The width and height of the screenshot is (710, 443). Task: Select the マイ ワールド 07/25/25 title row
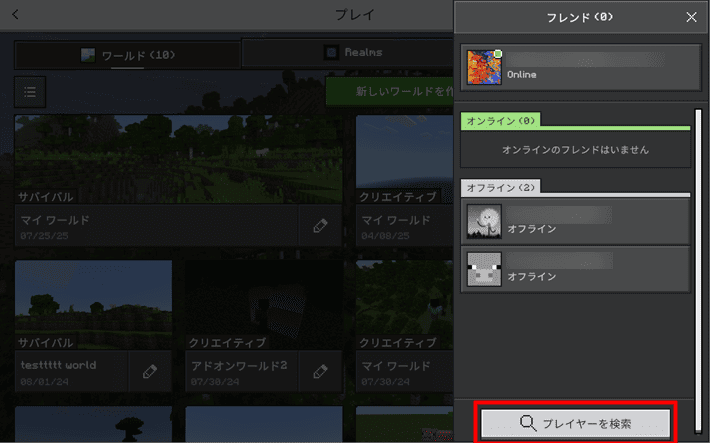pos(157,226)
